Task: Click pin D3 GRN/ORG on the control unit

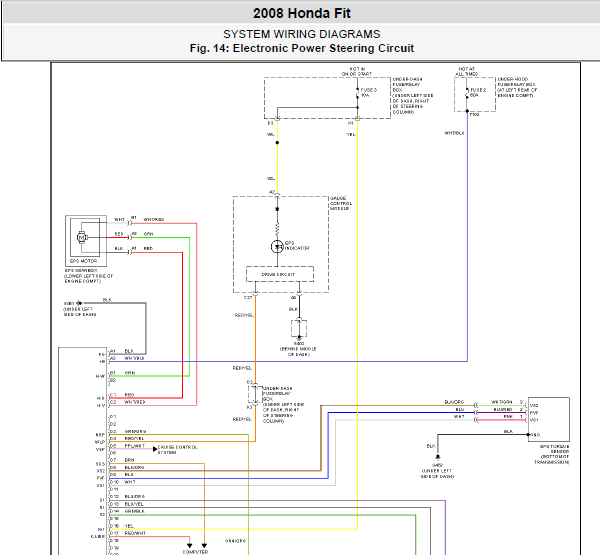Action: pos(128,431)
